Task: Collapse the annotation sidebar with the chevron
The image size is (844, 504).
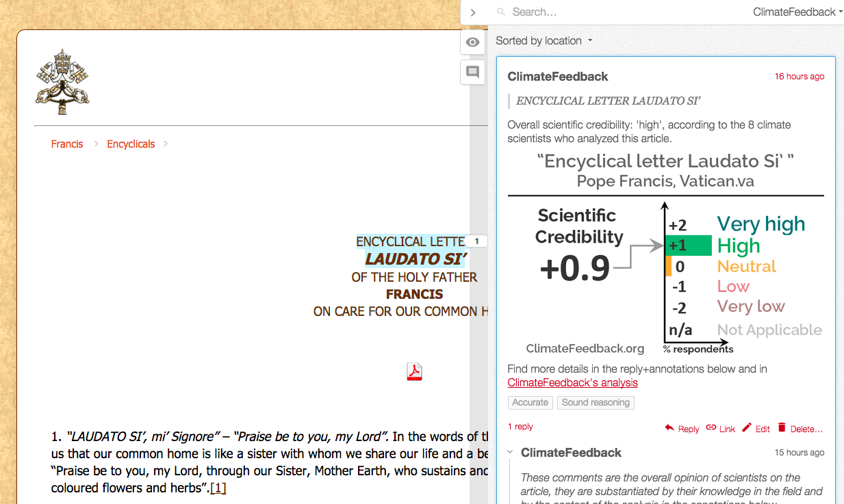Action: 473,12
